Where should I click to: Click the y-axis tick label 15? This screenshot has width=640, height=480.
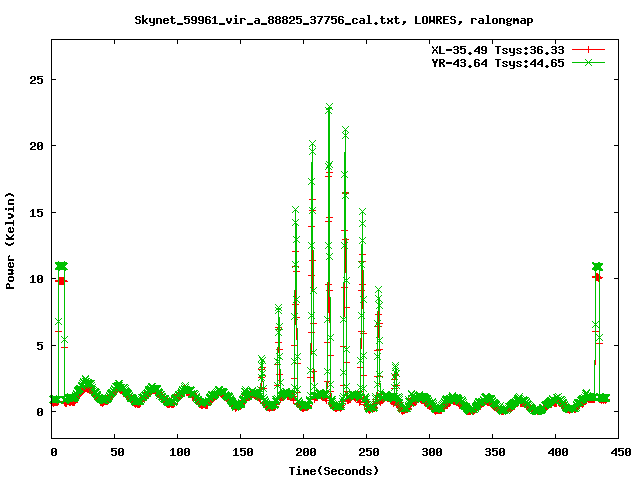[x=36, y=213]
